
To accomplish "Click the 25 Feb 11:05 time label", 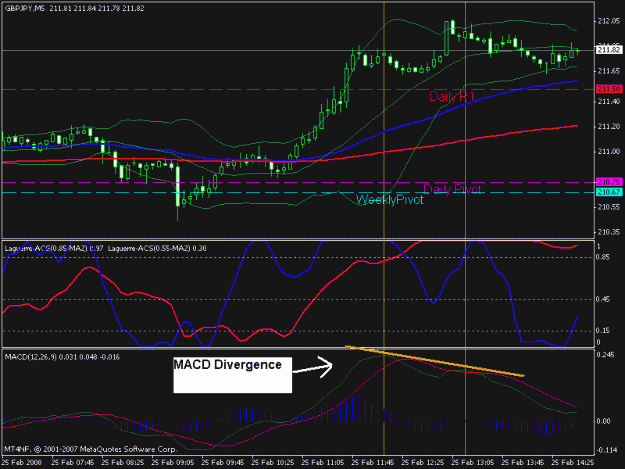I will tap(322, 463).
